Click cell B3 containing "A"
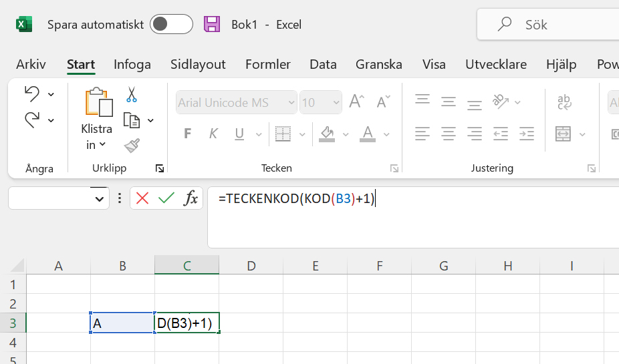The height and width of the screenshot is (364, 619). point(122,323)
